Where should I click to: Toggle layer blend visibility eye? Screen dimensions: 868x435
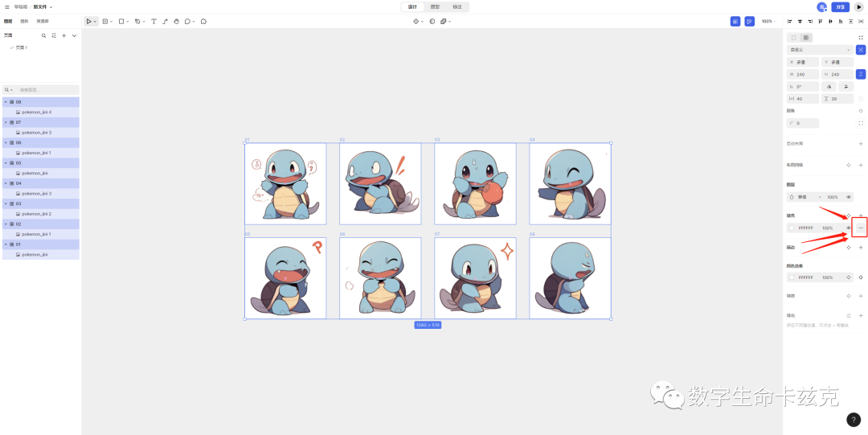coord(848,197)
